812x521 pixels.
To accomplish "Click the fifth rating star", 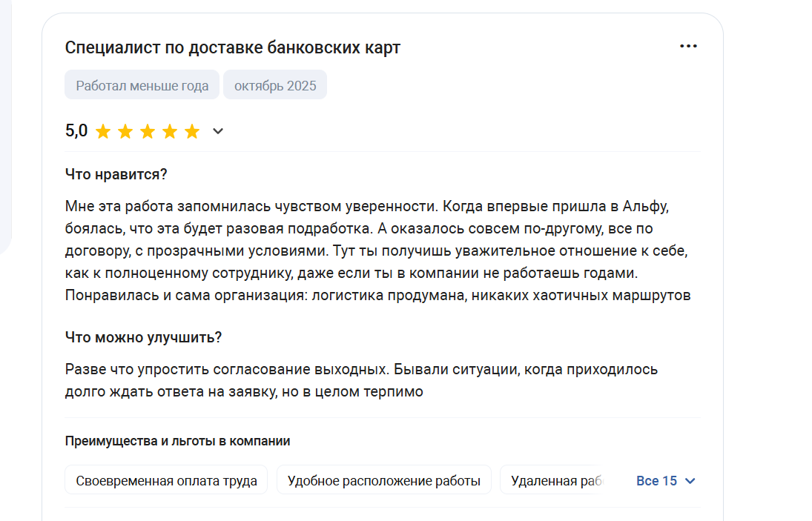I will coord(192,132).
